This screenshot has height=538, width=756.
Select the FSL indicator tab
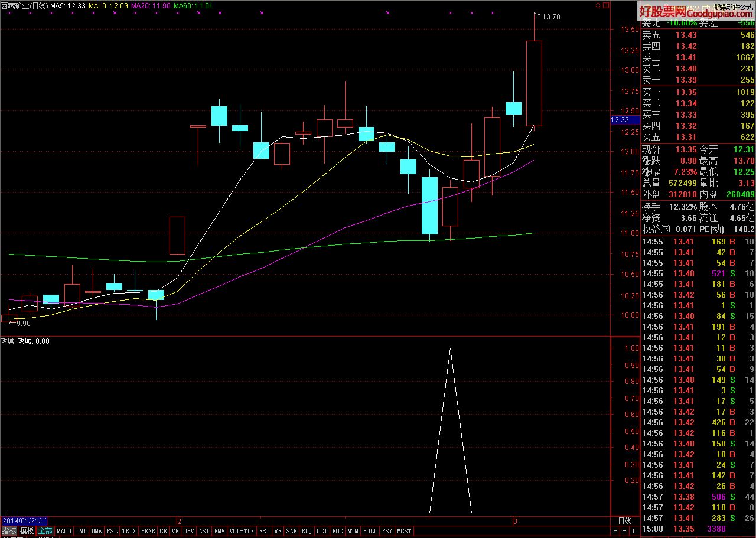pyautogui.click(x=112, y=531)
